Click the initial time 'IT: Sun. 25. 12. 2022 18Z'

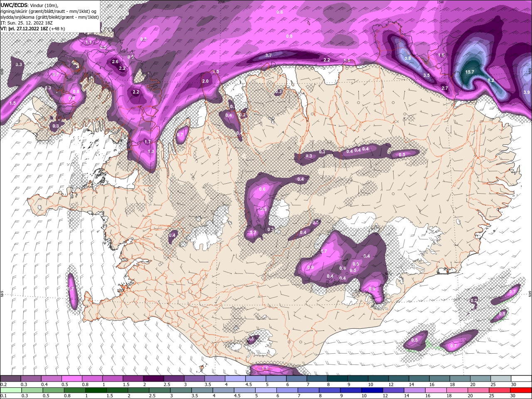26,23
